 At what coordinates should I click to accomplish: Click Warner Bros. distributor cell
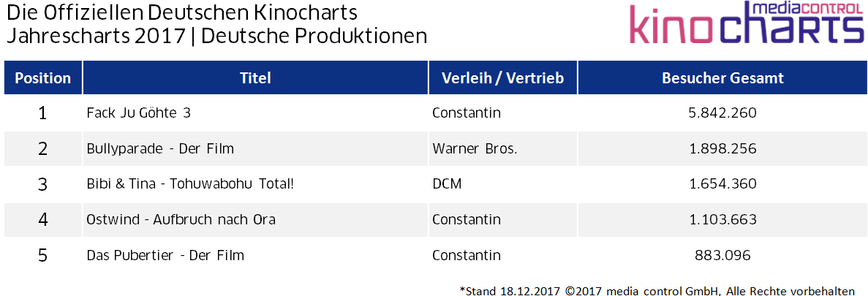(x=475, y=149)
